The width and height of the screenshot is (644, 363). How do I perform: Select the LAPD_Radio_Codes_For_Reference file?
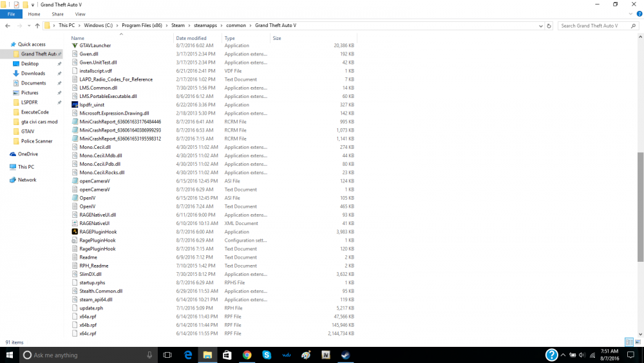pos(116,79)
